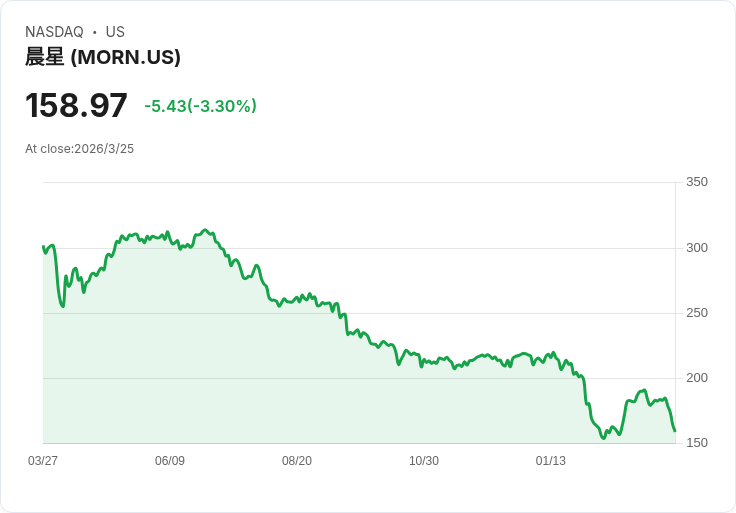
Task: Click the 06/09 date axis label
Action: click(x=170, y=461)
